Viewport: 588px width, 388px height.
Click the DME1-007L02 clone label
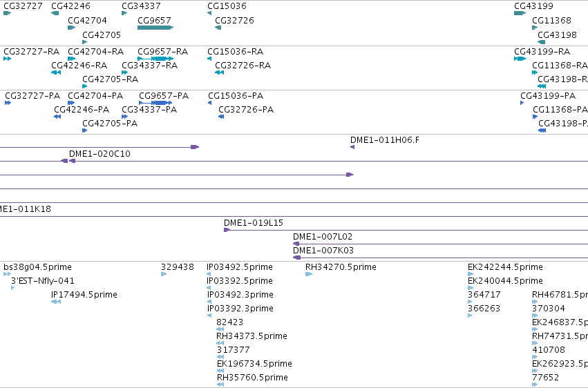pyautogui.click(x=323, y=237)
